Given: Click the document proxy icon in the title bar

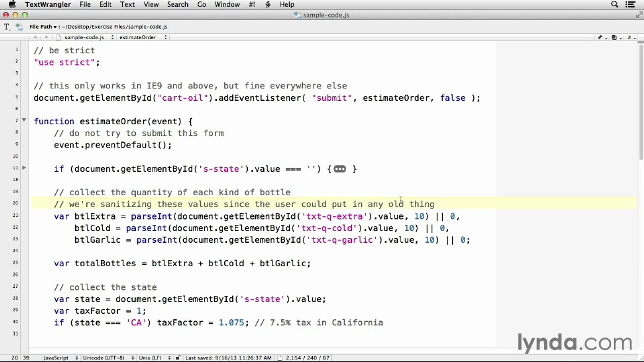Looking at the screenshot, I should 297,15.
